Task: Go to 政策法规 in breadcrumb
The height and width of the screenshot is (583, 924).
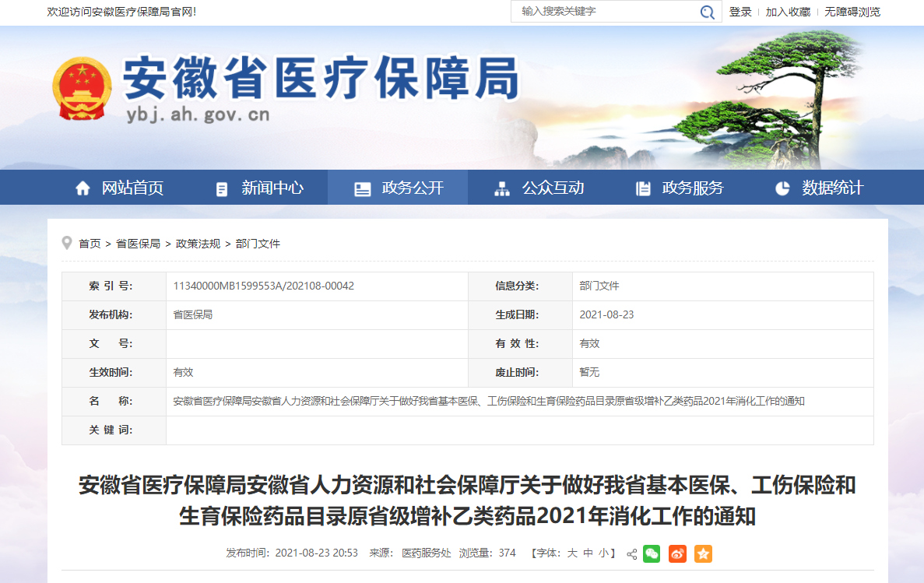Action: 198,244
